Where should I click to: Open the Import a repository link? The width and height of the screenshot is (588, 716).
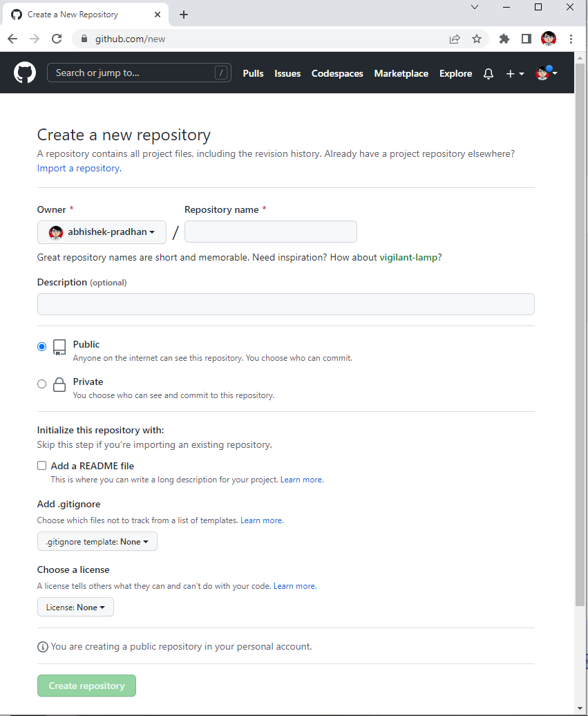click(77, 168)
